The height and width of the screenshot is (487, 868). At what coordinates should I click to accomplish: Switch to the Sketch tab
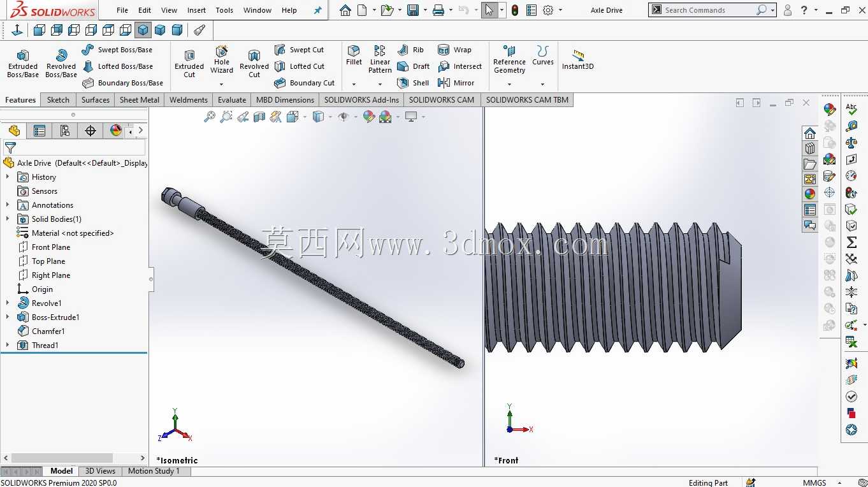tap(58, 100)
